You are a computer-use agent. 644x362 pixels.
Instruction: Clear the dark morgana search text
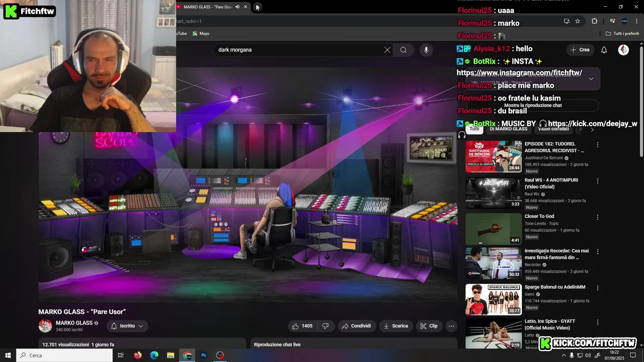(x=387, y=50)
